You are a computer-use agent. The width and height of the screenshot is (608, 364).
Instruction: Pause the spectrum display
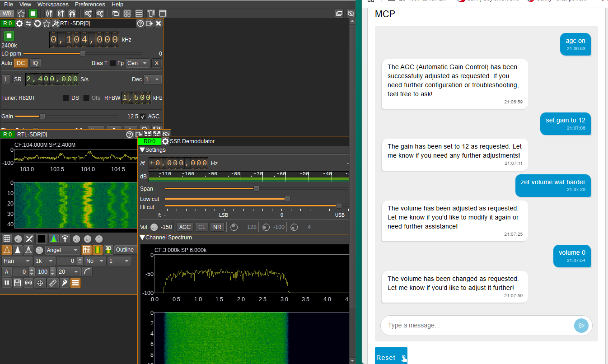(x=7, y=283)
